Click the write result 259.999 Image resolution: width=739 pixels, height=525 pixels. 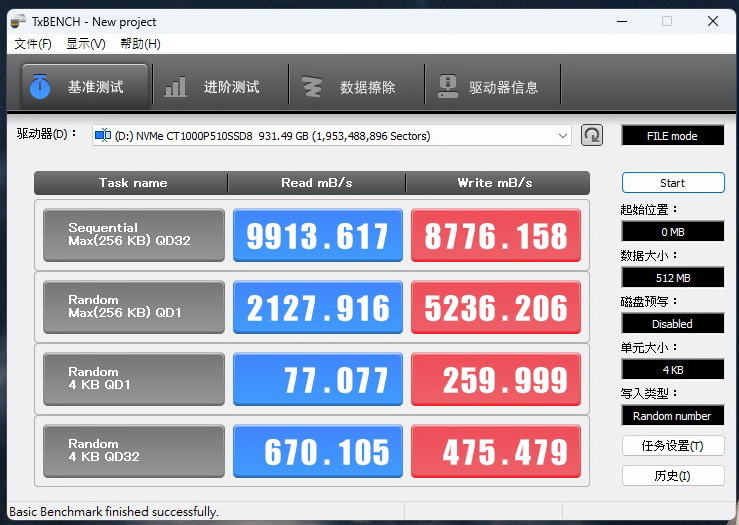496,379
